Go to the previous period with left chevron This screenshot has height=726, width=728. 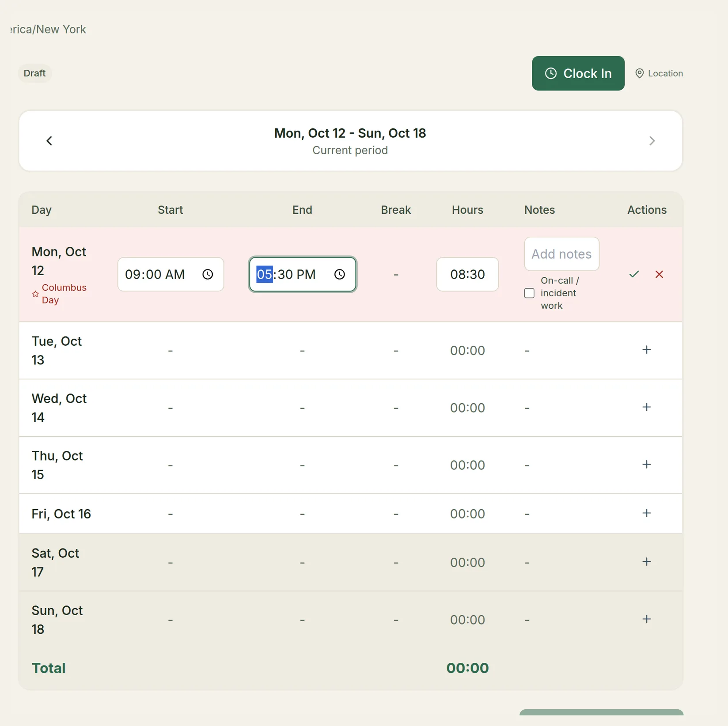pyautogui.click(x=49, y=141)
